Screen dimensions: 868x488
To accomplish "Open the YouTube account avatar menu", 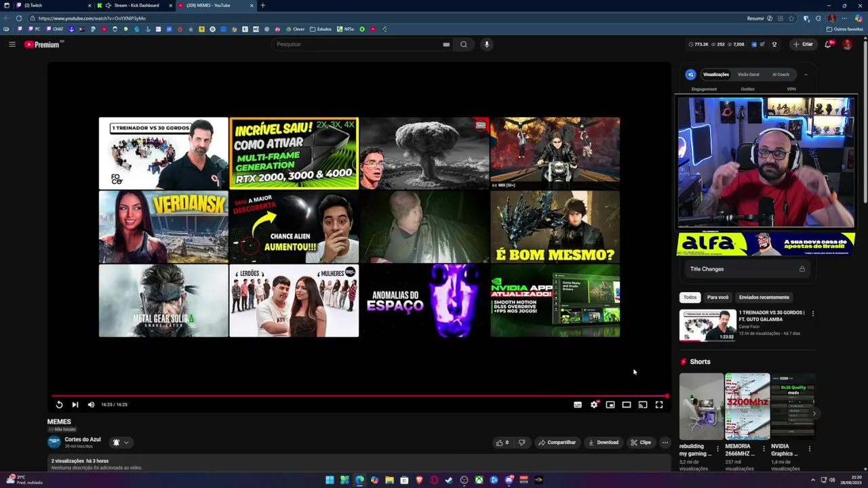I will click(847, 44).
